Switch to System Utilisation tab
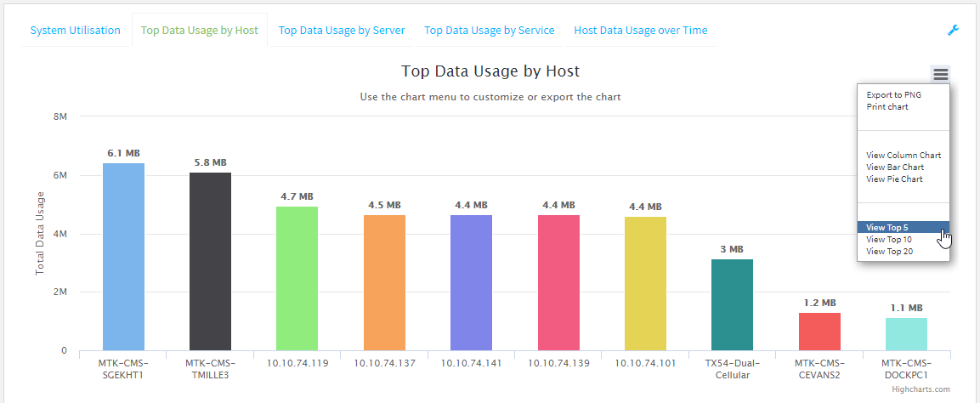The image size is (980, 403). [76, 31]
